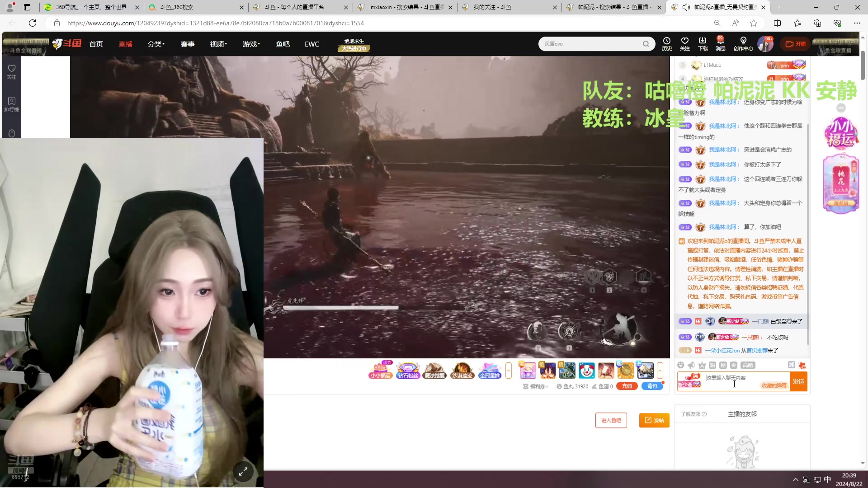Image resolution: width=868 pixels, height=488 pixels.
Task: Click the megaphone icon in chat toolbar
Action: (x=691, y=365)
